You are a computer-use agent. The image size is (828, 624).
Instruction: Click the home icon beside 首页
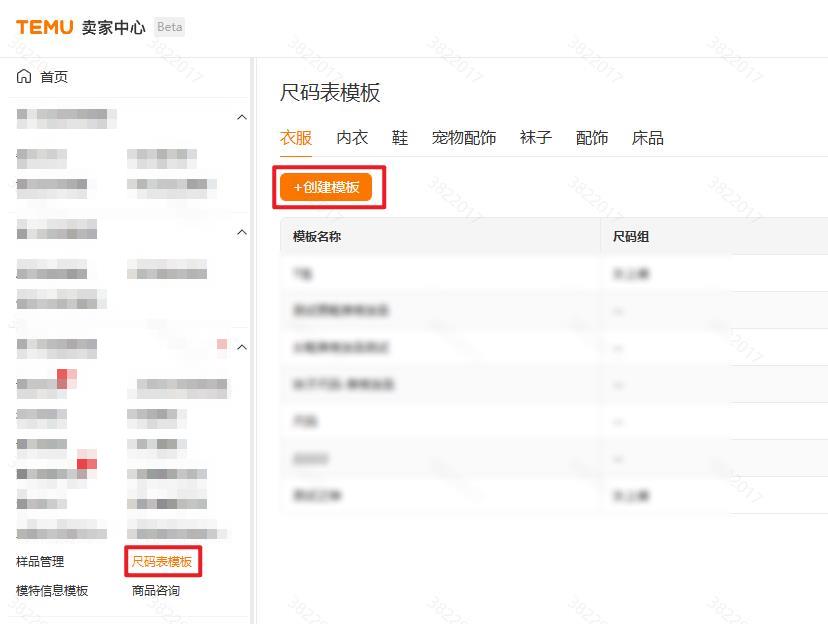pos(24,77)
